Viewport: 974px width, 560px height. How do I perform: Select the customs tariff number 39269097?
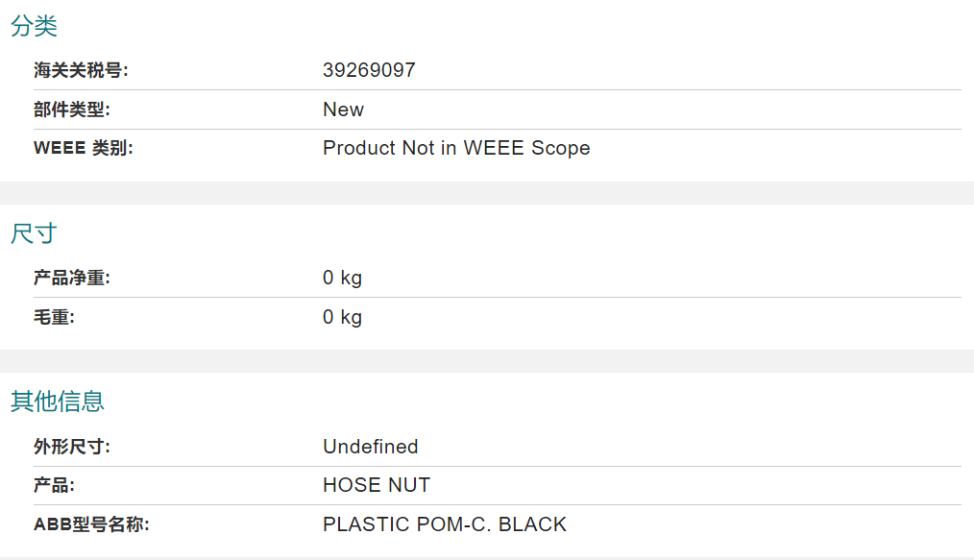[369, 70]
